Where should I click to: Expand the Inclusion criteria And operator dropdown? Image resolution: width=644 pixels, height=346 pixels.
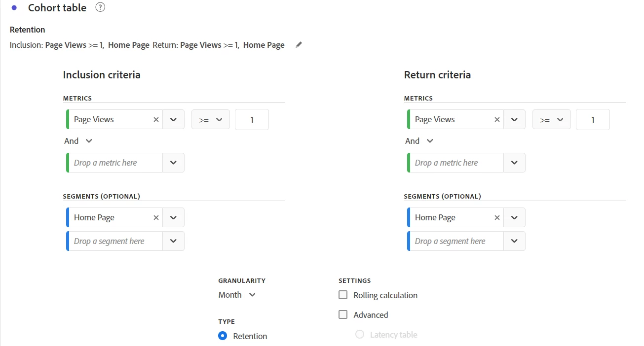coord(78,141)
